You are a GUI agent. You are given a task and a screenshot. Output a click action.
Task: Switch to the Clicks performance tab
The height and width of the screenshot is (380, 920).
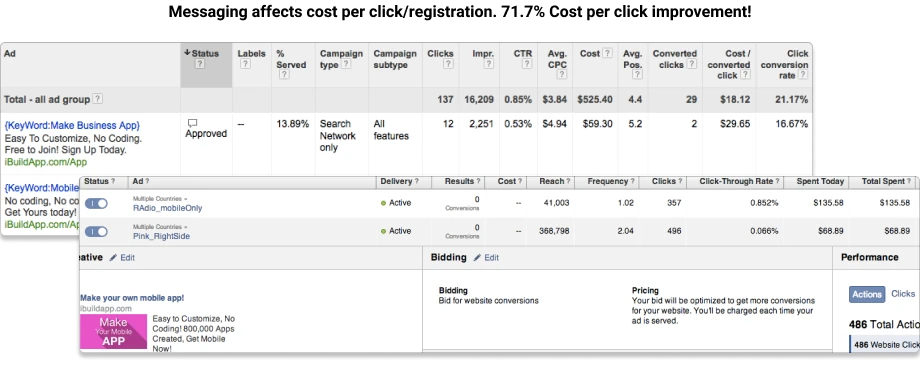[x=903, y=294]
